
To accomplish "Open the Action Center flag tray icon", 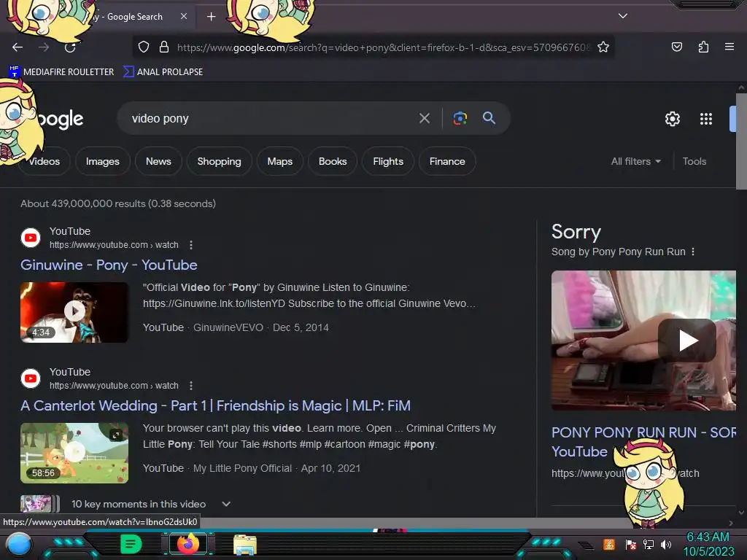I will (631, 544).
